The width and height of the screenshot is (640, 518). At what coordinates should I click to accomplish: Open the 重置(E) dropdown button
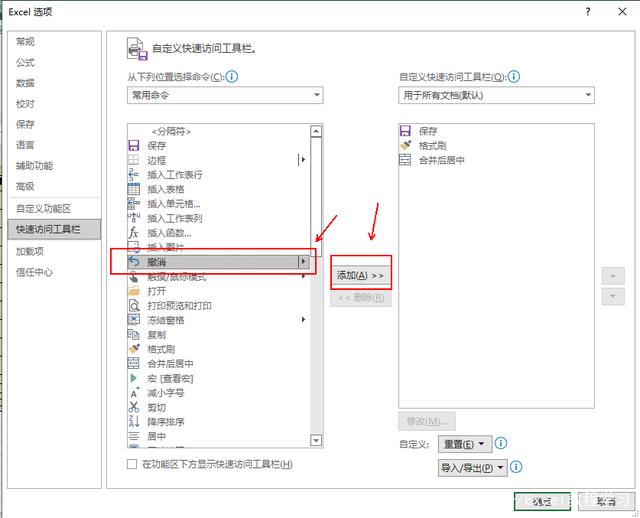click(x=465, y=444)
